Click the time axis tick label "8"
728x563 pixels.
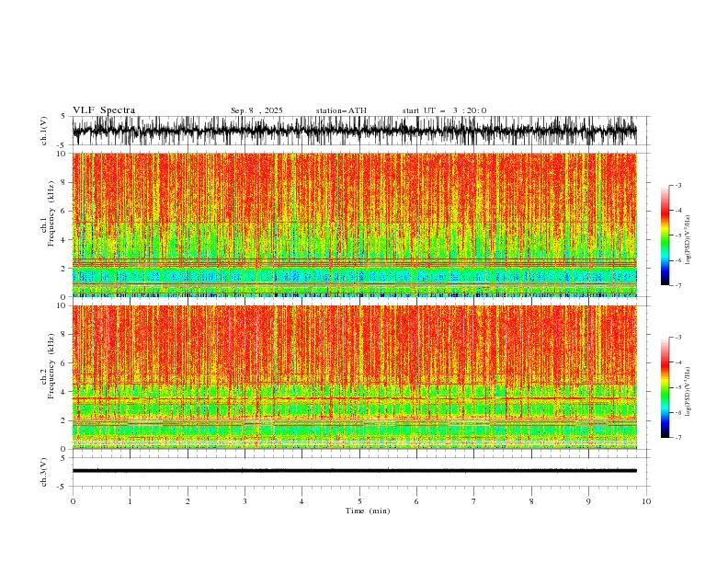coord(531,501)
